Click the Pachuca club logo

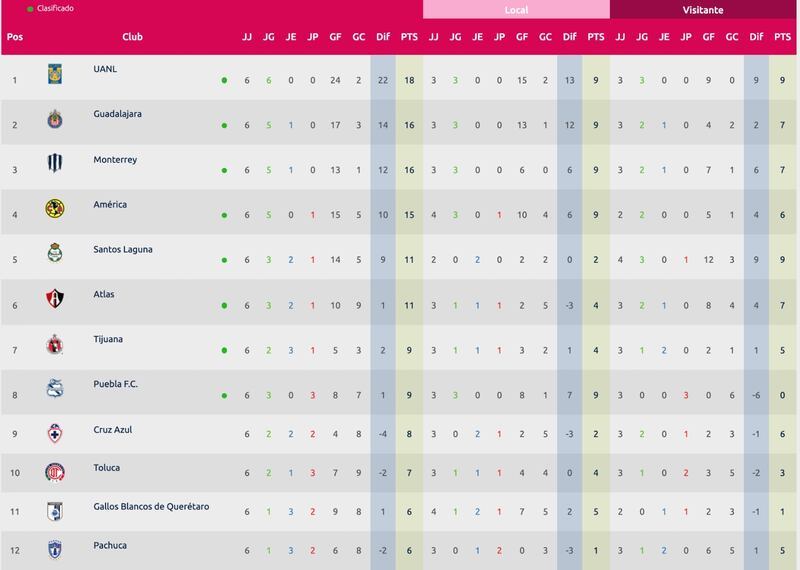pyautogui.click(x=55, y=551)
